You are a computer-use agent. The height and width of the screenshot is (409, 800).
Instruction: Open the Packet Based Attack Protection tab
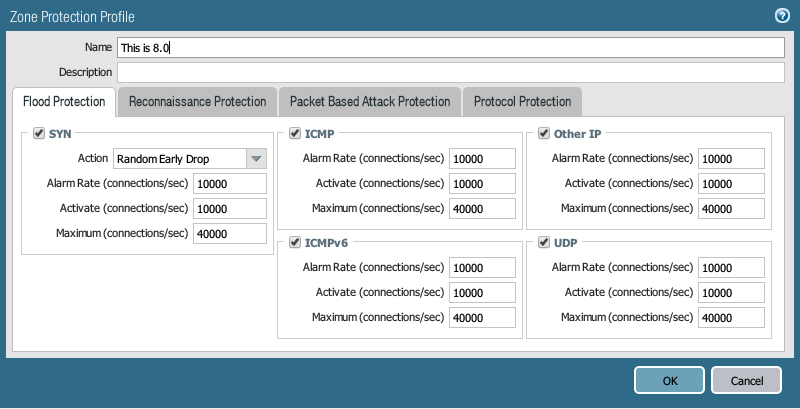[x=370, y=101]
